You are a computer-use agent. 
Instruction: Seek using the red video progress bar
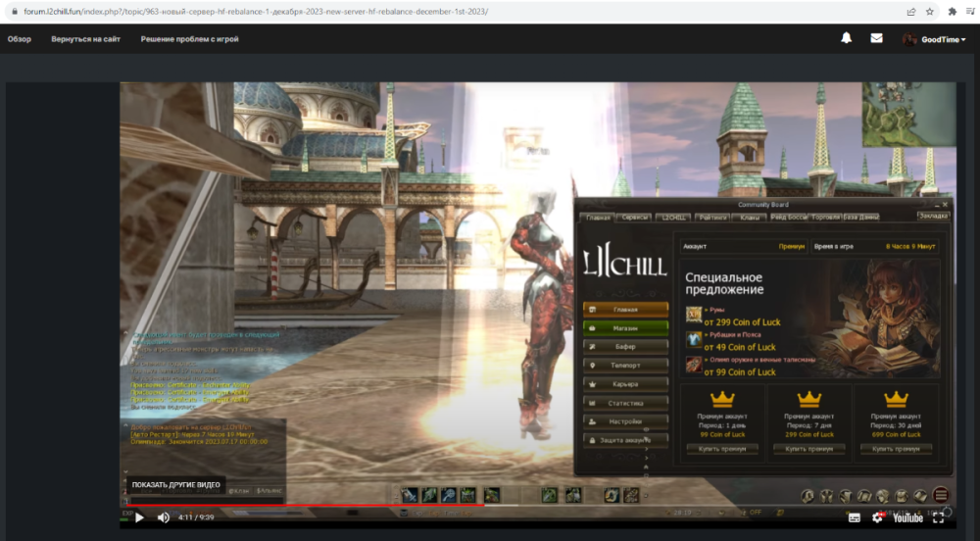392,506
